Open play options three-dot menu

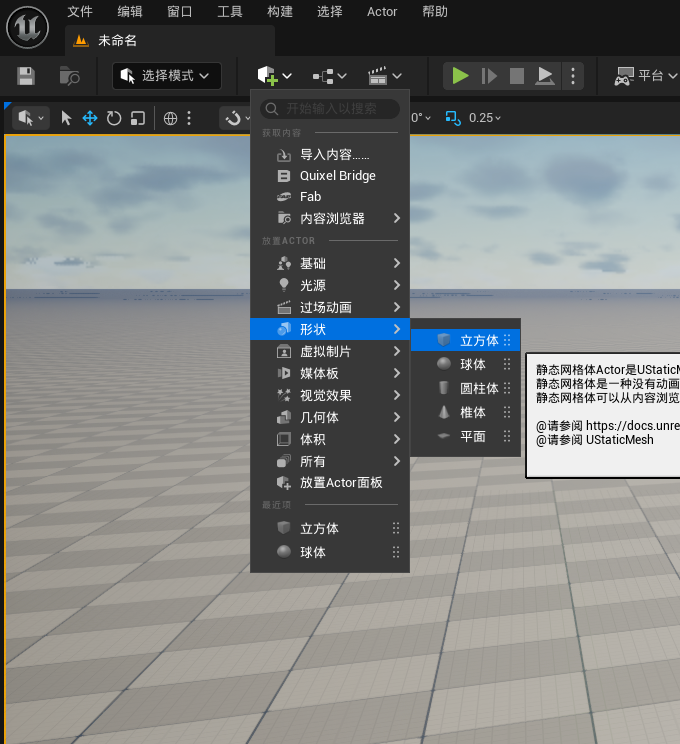pos(572,76)
